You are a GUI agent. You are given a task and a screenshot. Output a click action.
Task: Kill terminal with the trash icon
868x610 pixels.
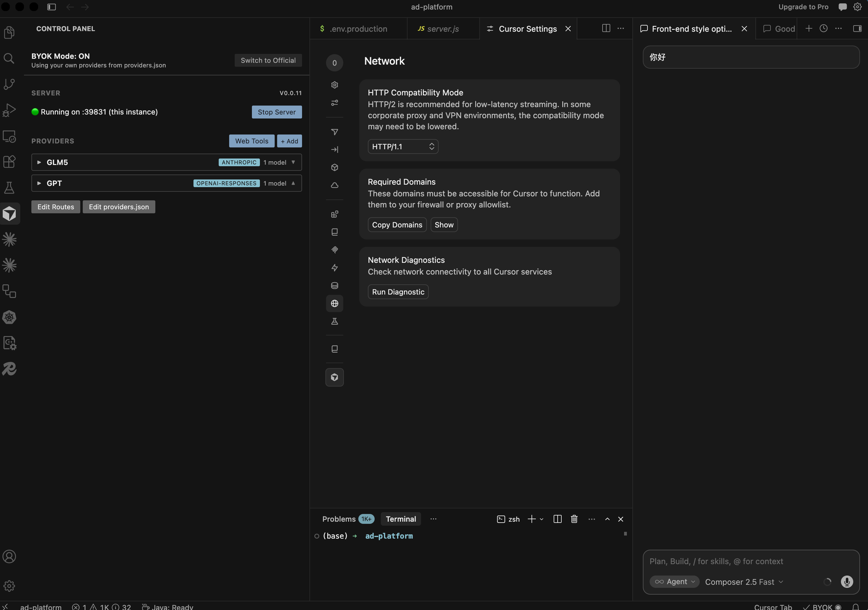point(574,519)
